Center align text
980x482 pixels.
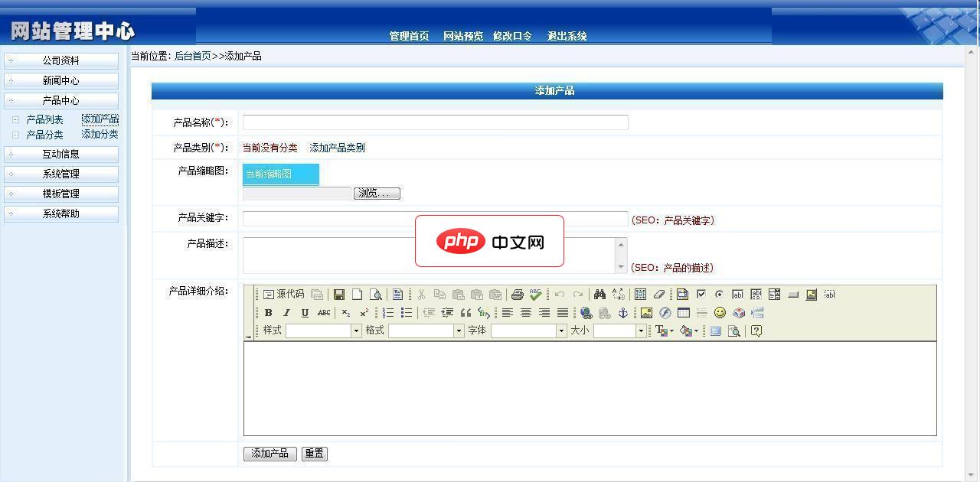525,313
